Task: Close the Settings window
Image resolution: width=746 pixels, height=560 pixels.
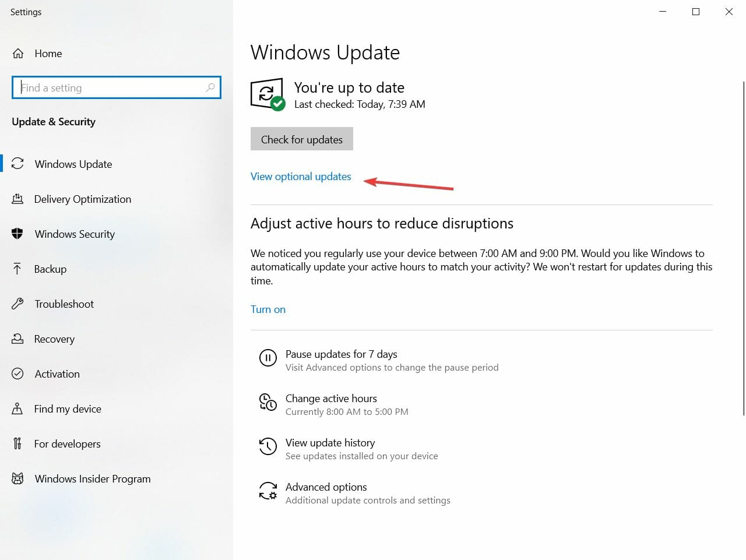Action: point(729,12)
